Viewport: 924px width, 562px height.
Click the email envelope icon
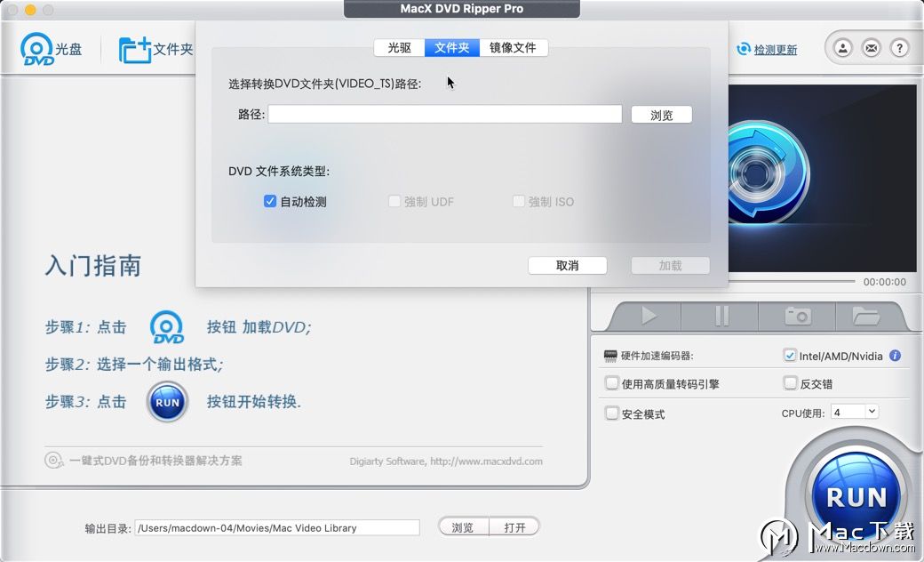click(x=871, y=48)
